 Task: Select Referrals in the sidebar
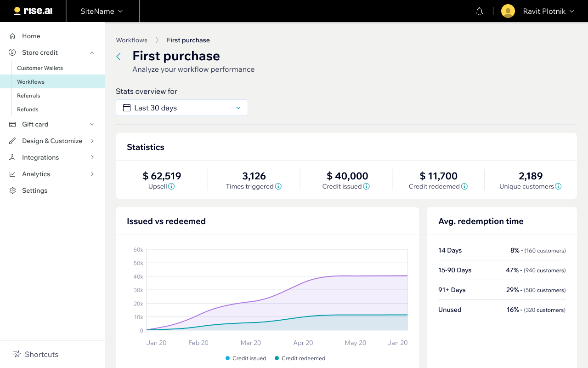[x=28, y=96]
